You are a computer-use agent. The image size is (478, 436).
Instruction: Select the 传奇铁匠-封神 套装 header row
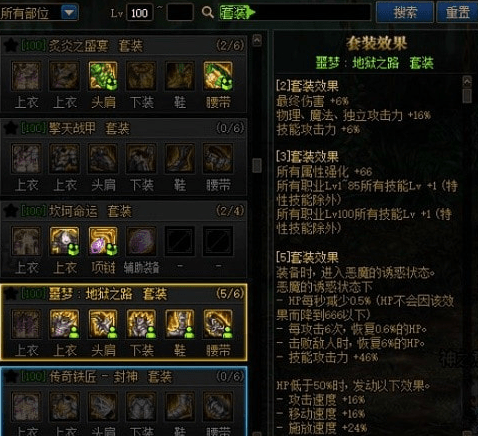[124, 377]
